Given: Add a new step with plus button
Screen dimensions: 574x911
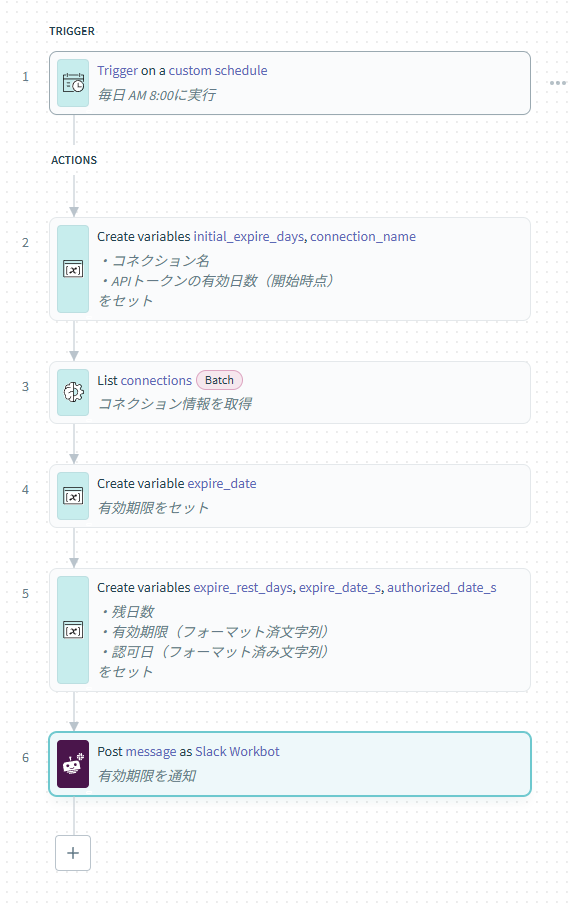Looking at the screenshot, I should (x=73, y=853).
